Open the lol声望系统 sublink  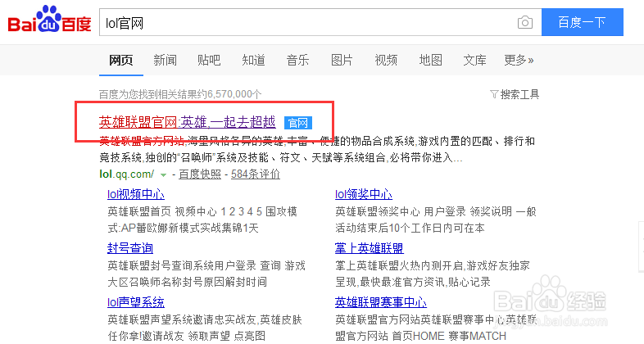pyautogui.click(x=136, y=302)
